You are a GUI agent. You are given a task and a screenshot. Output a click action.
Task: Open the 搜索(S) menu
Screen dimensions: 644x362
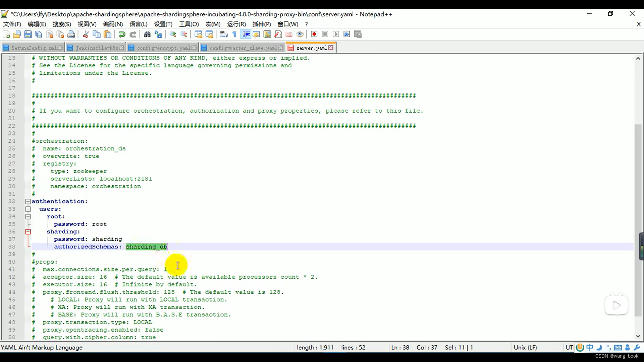pyautogui.click(x=62, y=24)
